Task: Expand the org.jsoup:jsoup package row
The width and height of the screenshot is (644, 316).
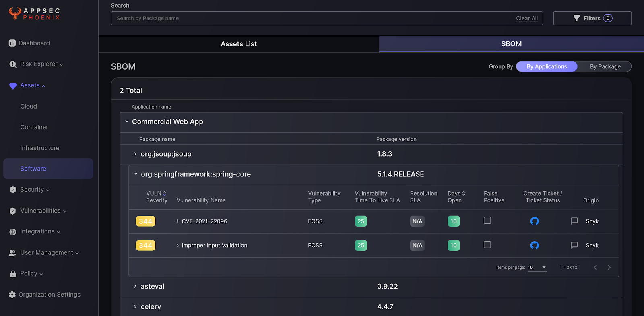Action: [135, 154]
